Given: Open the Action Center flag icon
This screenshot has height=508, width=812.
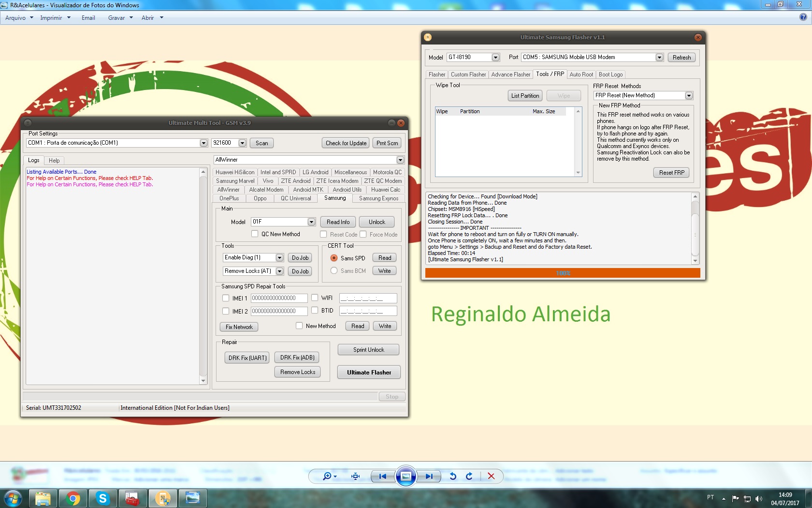Looking at the screenshot, I should point(735,499).
